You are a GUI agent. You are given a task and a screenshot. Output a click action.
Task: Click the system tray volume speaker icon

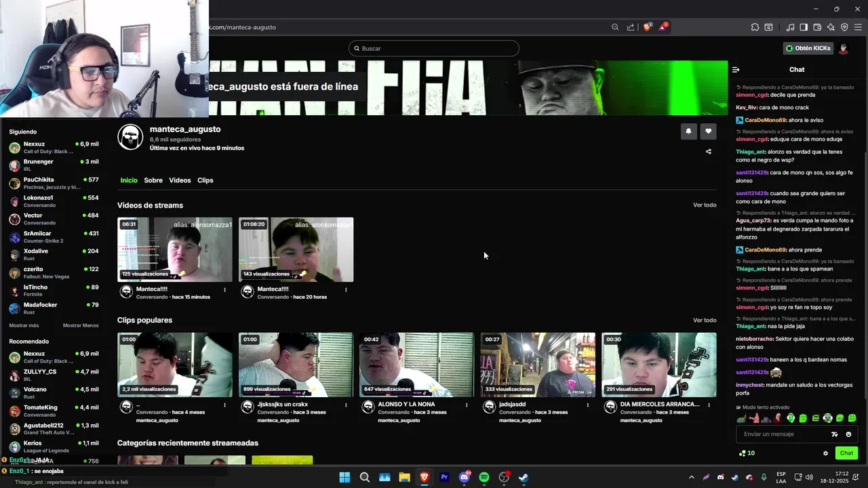pos(810,477)
